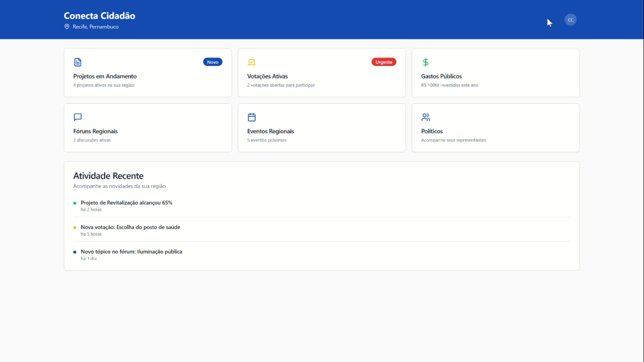Select the Nova votação posto de saúde entry

point(130,227)
